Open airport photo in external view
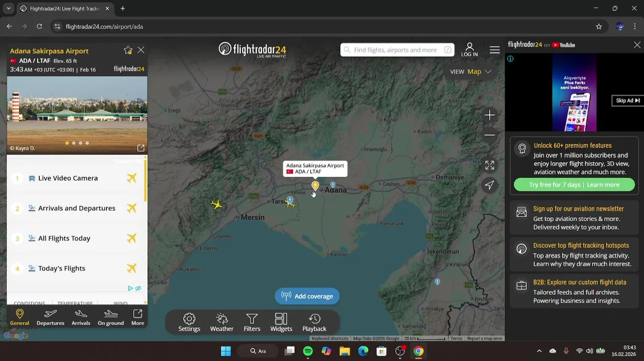The height and width of the screenshot is (361, 644). point(141,148)
